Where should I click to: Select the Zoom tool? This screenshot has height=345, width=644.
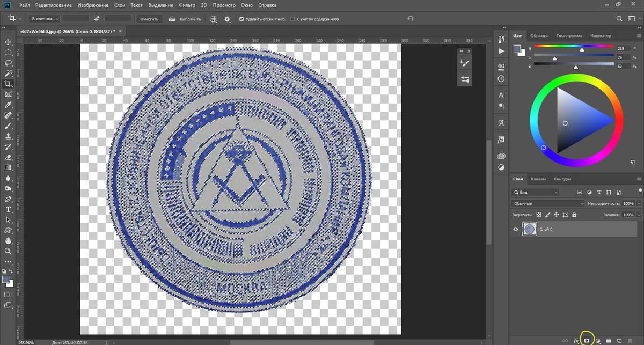pos(8,251)
